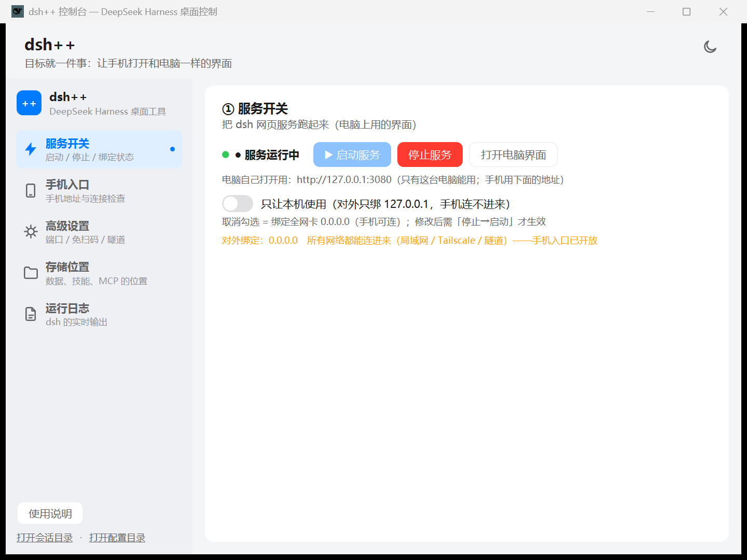The height and width of the screenshot is (560, 747).
Task: Click the 打开会话目录 link
Action: click(45, 538)
